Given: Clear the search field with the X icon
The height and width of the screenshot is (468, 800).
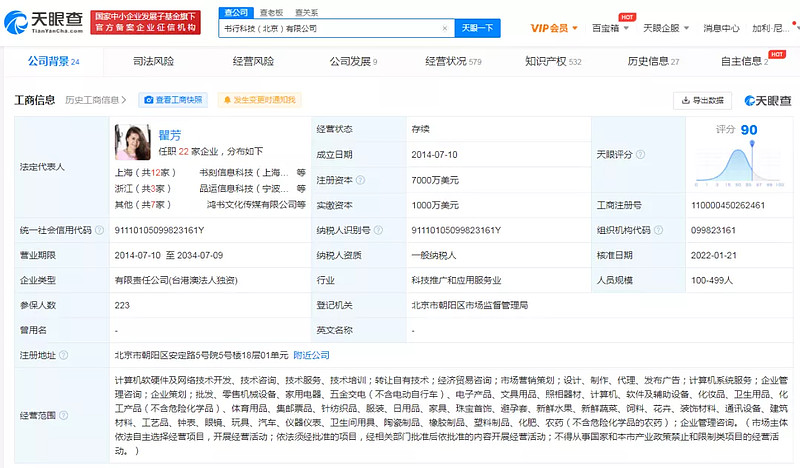Looking at the screenshot, I should (x=444, y=29).
